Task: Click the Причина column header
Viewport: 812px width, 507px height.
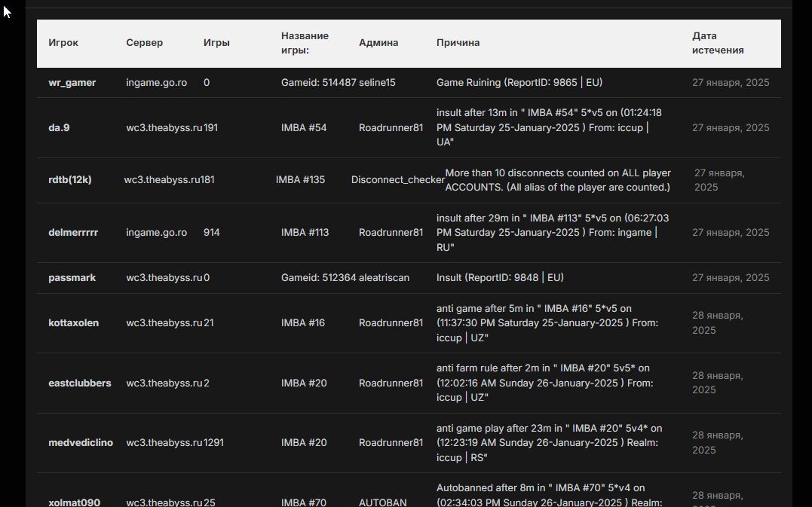Action: pyautogui.click(x=458, y=43)
